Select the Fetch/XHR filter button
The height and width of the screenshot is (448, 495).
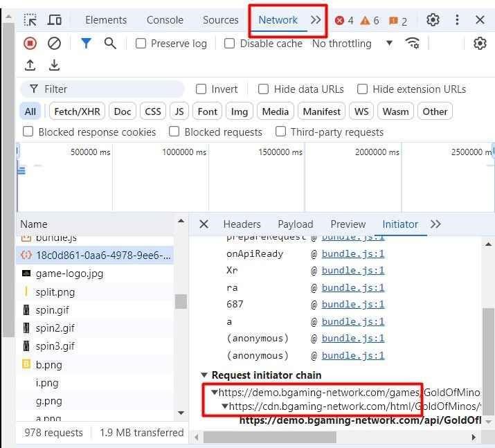pos(77,111)
